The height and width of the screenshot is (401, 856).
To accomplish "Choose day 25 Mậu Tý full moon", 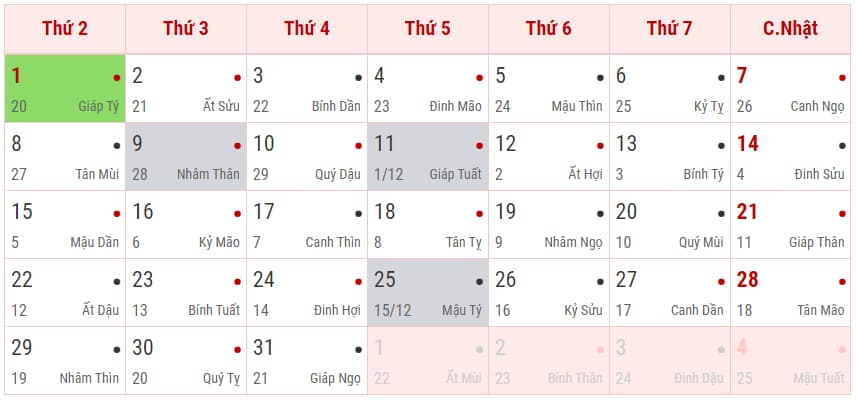I will click(427, 293).
